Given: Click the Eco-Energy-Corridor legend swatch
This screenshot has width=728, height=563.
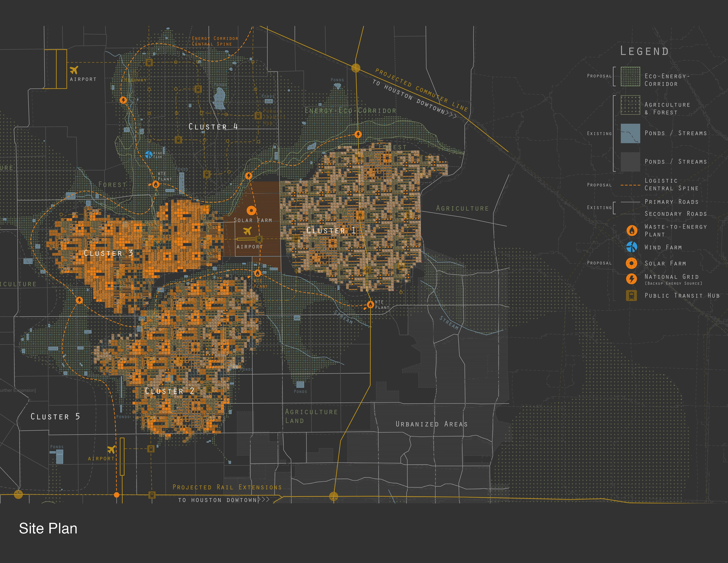Looking at the screenshot, I should (630, 76).
